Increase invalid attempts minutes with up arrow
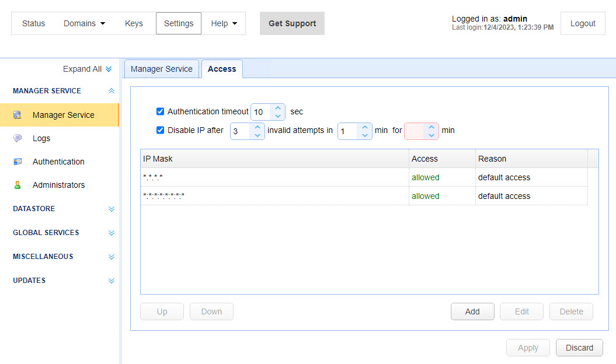The height and width of the screenshot is (364, 616). click(x=365, y=127)
